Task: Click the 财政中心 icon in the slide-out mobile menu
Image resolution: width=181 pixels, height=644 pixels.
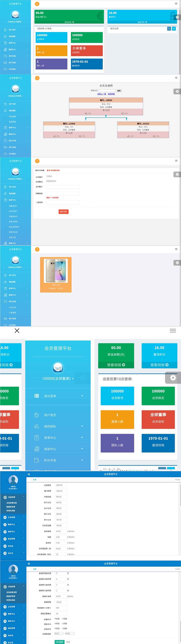Action: tap(37, 449)
